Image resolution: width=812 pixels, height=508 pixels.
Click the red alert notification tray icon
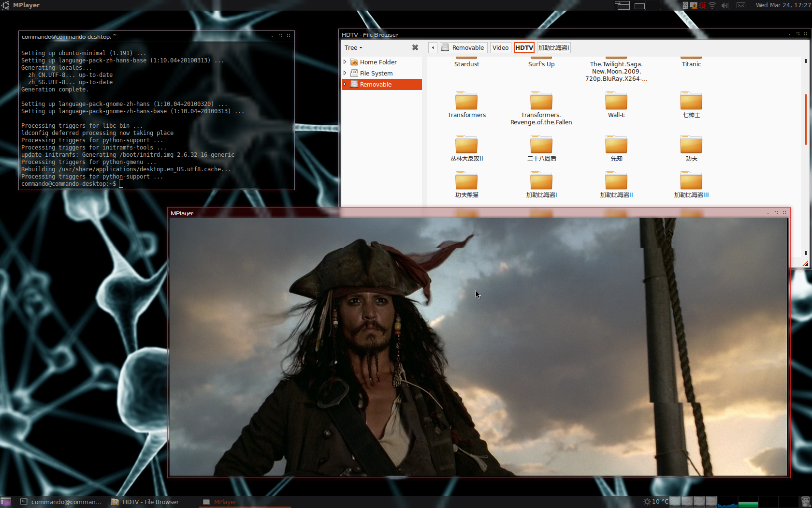[x=702, y=5]
